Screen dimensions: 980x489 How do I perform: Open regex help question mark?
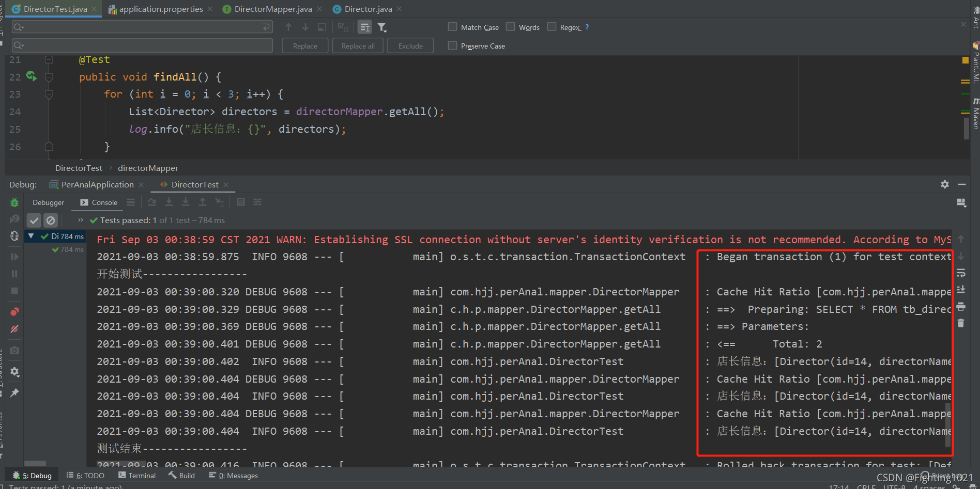(587, 27)
